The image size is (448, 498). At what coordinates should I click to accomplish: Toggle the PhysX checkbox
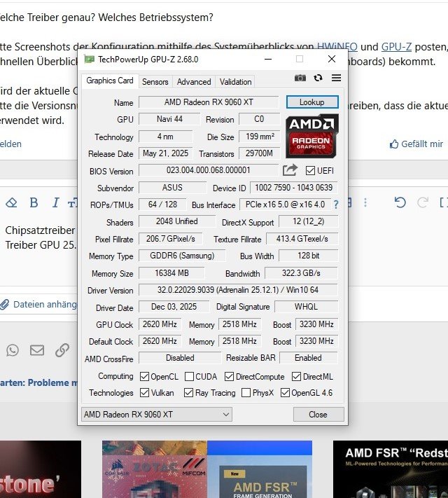246,392
